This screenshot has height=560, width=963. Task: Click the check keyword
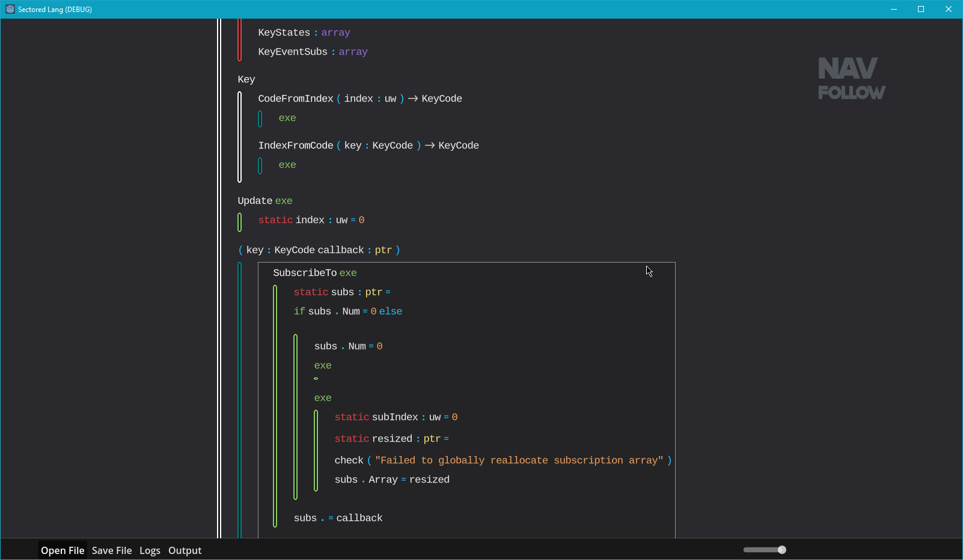click(x=349, y=460)
